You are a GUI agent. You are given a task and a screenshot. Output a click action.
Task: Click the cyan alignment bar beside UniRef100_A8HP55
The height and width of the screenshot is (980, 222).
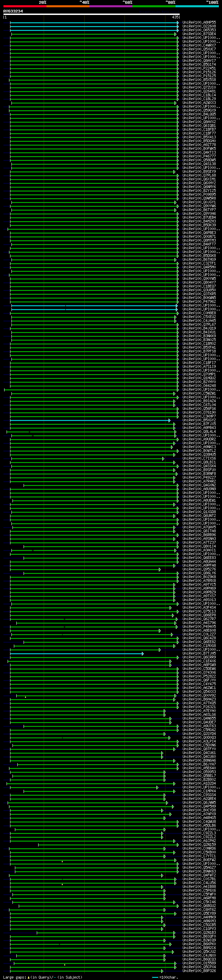click(x=94, y=23)
